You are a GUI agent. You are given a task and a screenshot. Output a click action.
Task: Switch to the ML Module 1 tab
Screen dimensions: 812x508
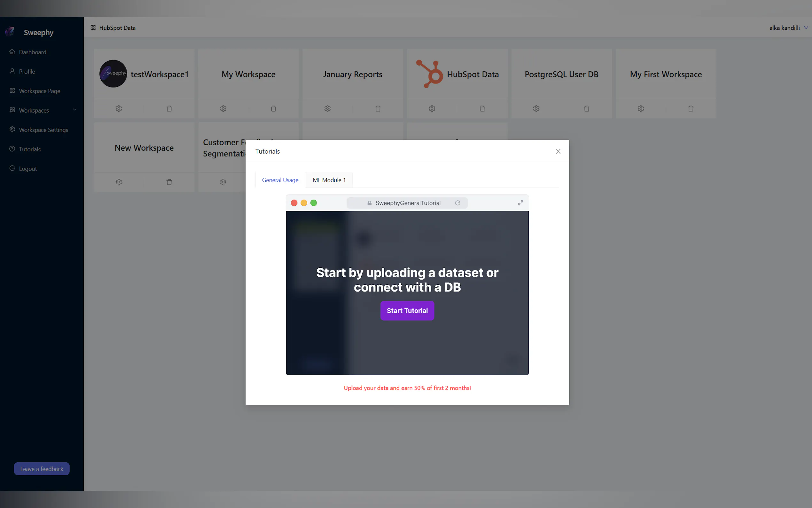[x=329, y=180]
